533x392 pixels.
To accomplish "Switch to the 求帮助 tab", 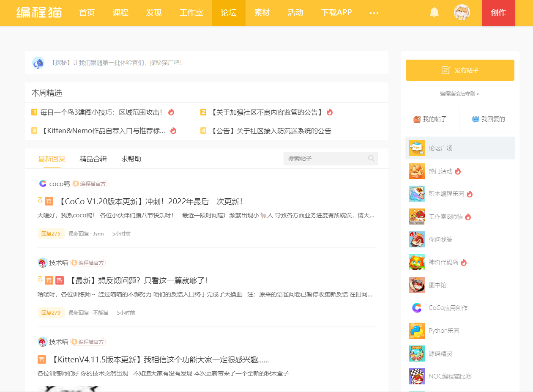I will [131, 159].
